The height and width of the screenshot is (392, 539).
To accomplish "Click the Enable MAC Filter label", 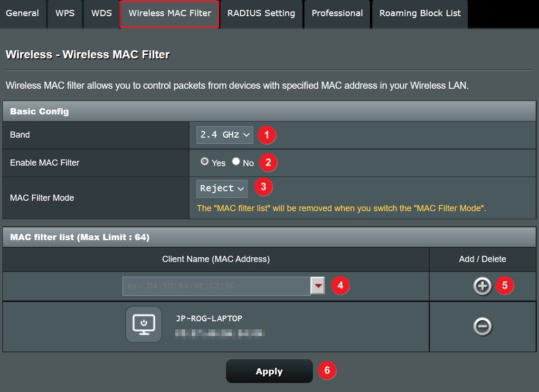I will pos(45,162).
